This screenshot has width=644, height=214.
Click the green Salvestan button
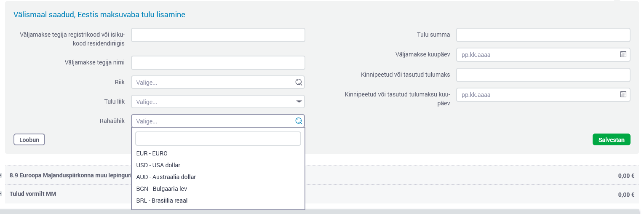pyautogui.click(x=611, y=140)
